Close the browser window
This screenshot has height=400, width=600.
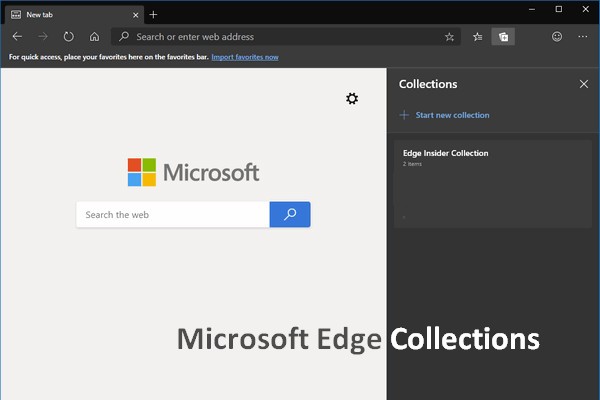(x=585, y=9)
